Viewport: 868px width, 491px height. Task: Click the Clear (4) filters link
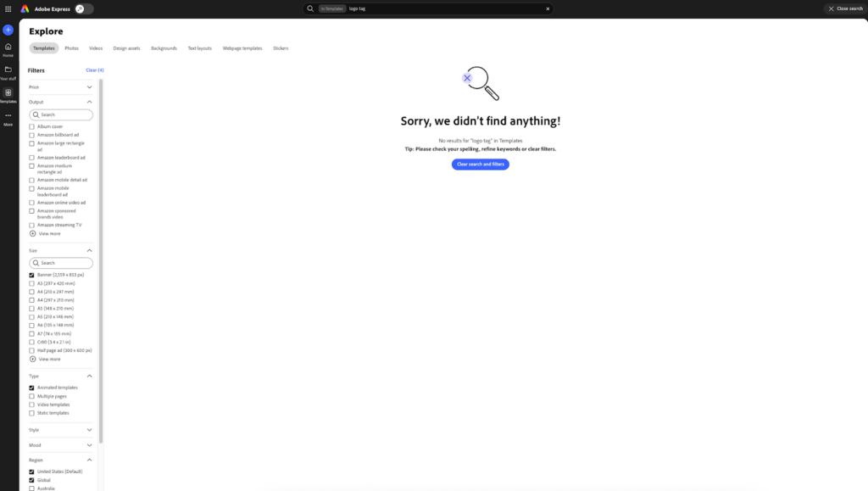(94, 70)
